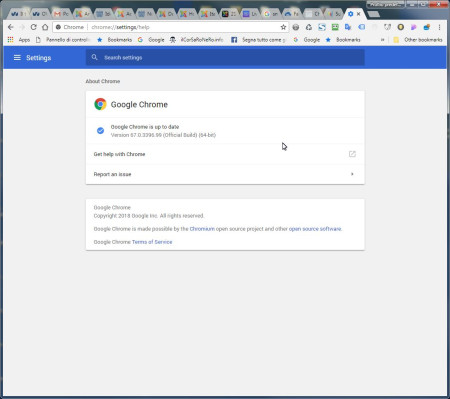Open the open source software link
Viewport: 450px width, 399px height.
coord(315,229)
